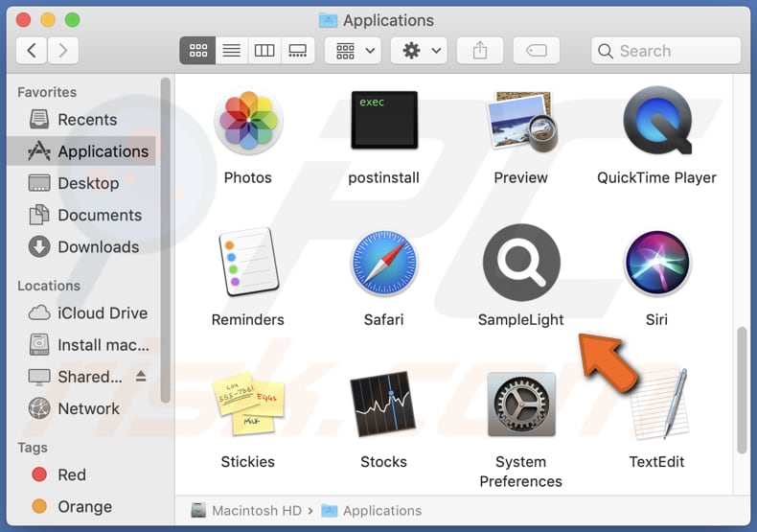Viewport: 757px width, 532px height.
Task: Launch the Siri app icon
Action: 656,264
